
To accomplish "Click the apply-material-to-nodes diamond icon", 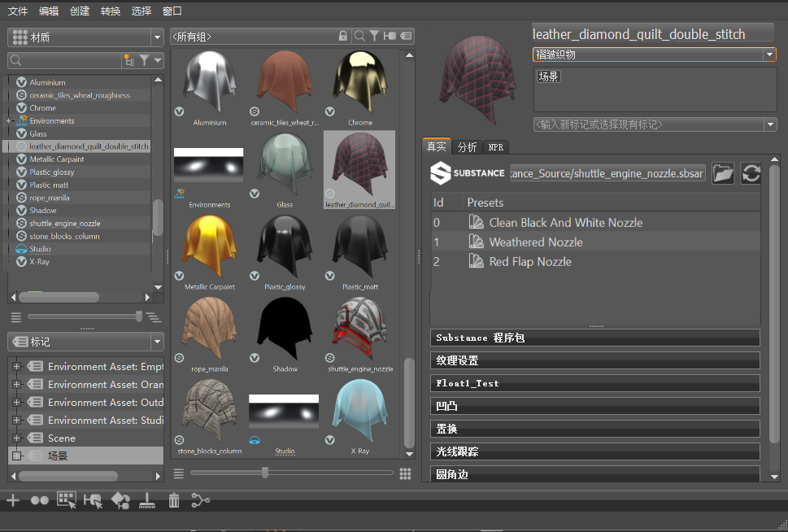I will coord(120,500).
